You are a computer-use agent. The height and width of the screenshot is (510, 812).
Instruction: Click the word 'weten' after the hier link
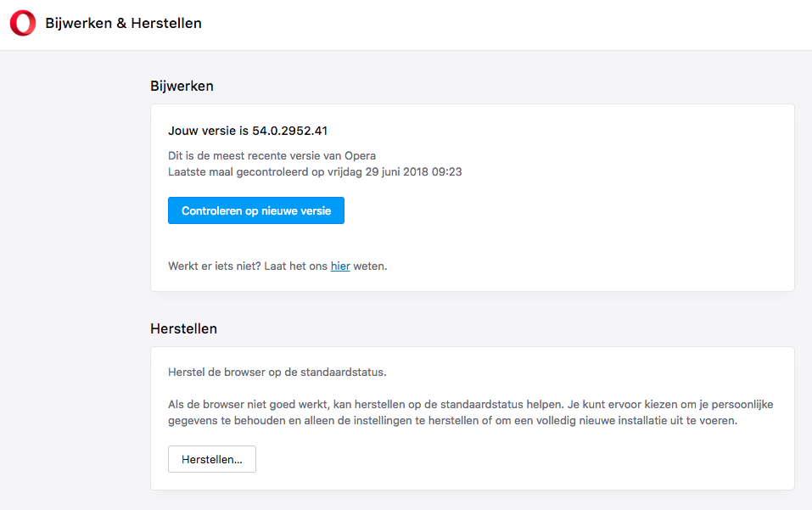(370, 266)
